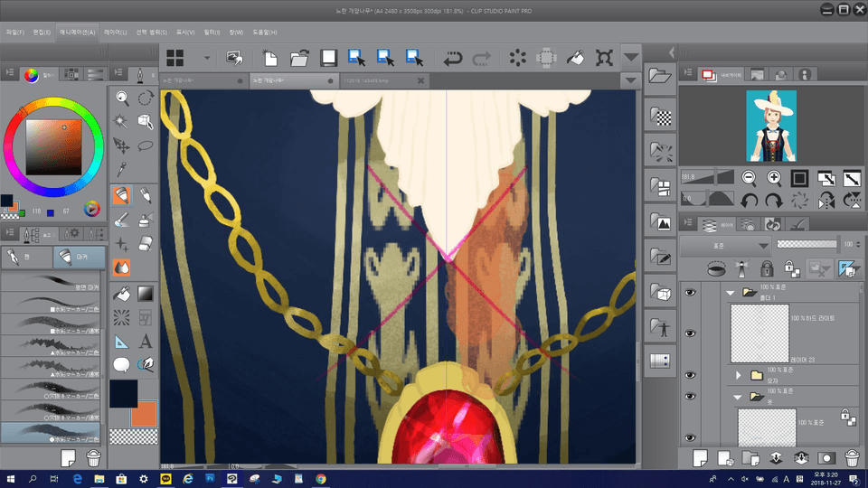This screenshot has width=868, height=488.
Task: Toggle visibility of top folder layer
Action: [690, 293]
